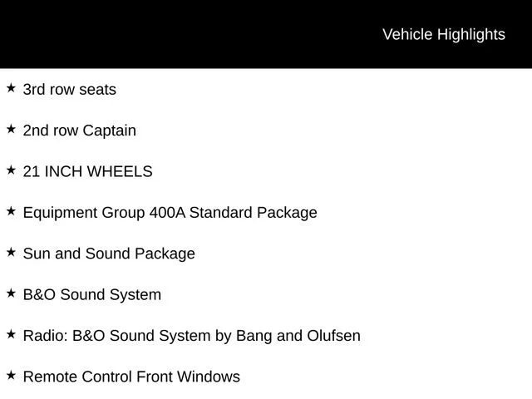Click the 3rd row seats text
This screenshot has width=532, height=399.
click(70, 90)
